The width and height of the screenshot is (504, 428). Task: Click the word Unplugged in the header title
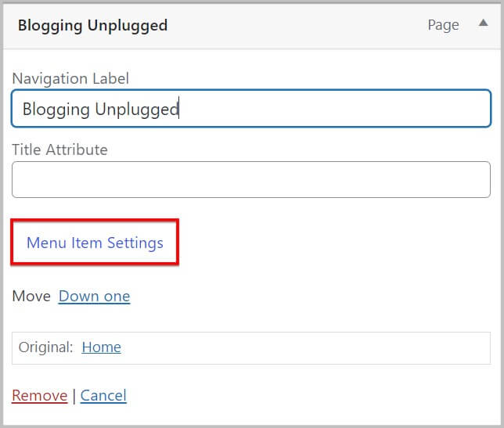[x=131, y=25]
